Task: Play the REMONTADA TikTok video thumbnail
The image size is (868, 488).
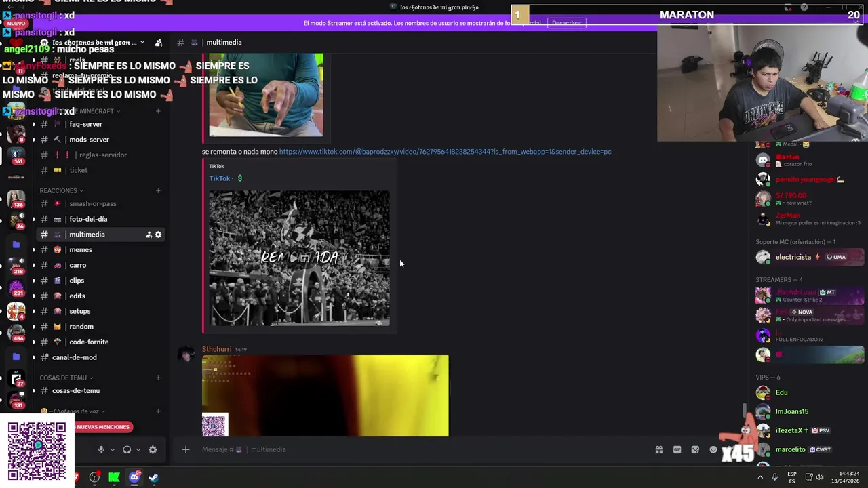Action: click(299, 258)
